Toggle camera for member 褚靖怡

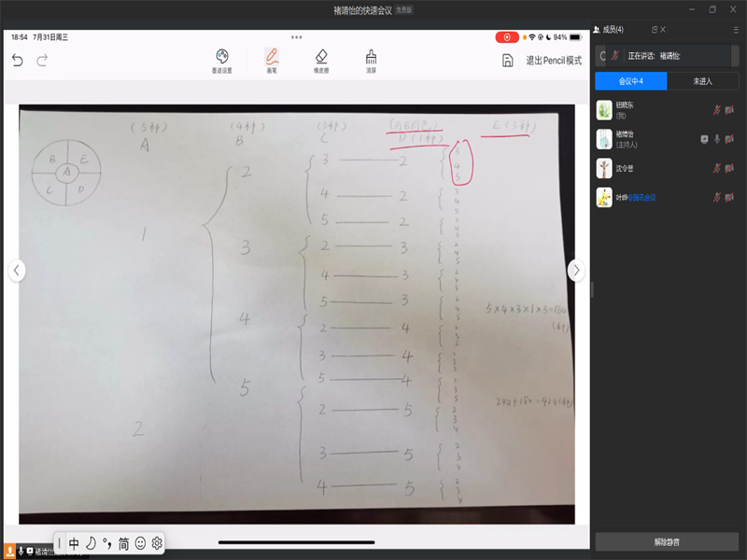(x=728, y=139)
